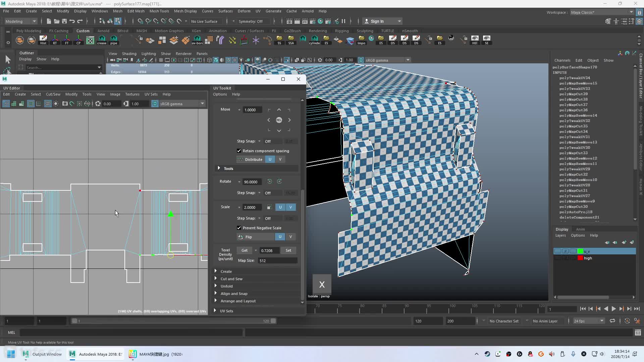The image size is (644, 362).
Task: Click the FT shelf icon
Action: pos(67,40)
